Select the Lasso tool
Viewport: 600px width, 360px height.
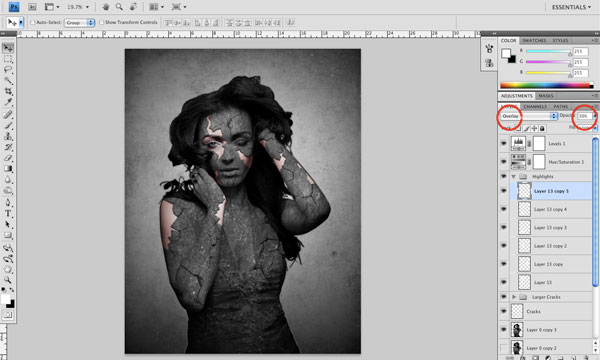(x=8, y=70)
